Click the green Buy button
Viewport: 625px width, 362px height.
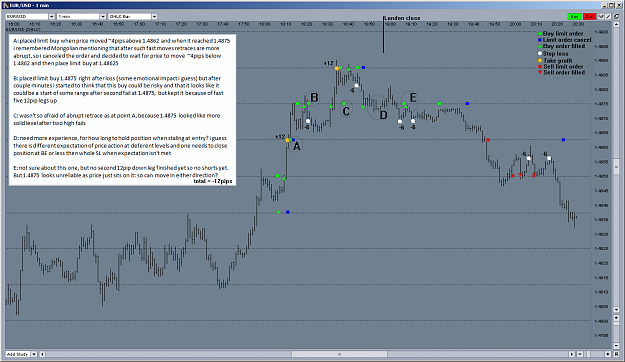(574, 16)
